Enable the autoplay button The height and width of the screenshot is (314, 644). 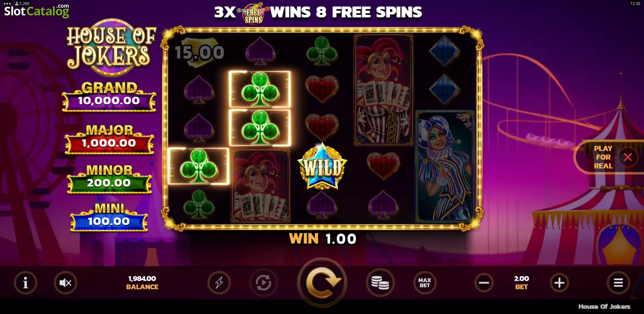263,283
